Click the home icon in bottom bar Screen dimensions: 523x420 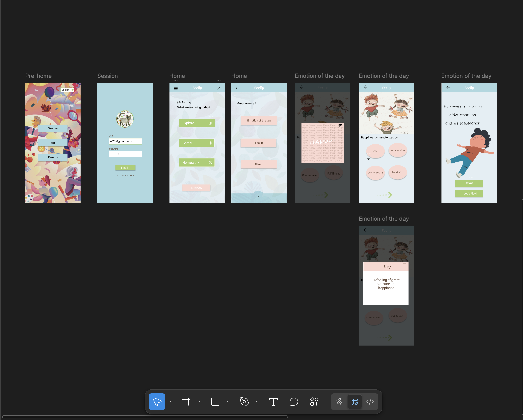pyautogui.click(x=258, y=198)
